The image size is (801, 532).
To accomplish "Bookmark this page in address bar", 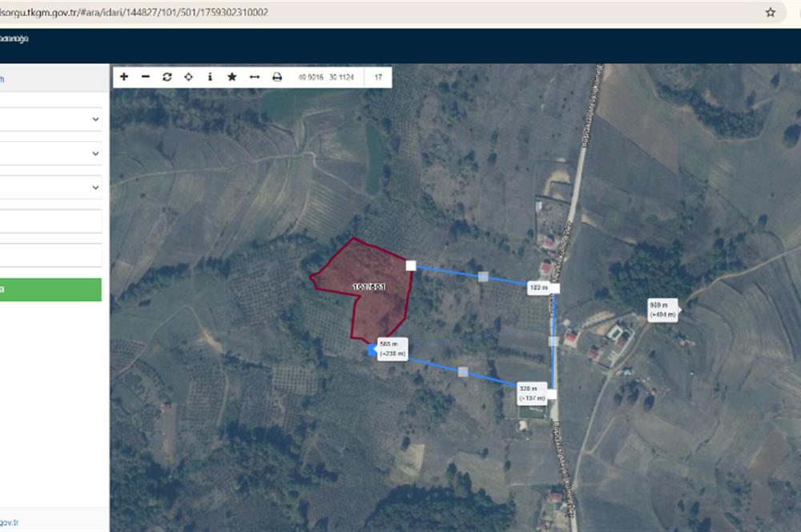I will click(771, 13).
